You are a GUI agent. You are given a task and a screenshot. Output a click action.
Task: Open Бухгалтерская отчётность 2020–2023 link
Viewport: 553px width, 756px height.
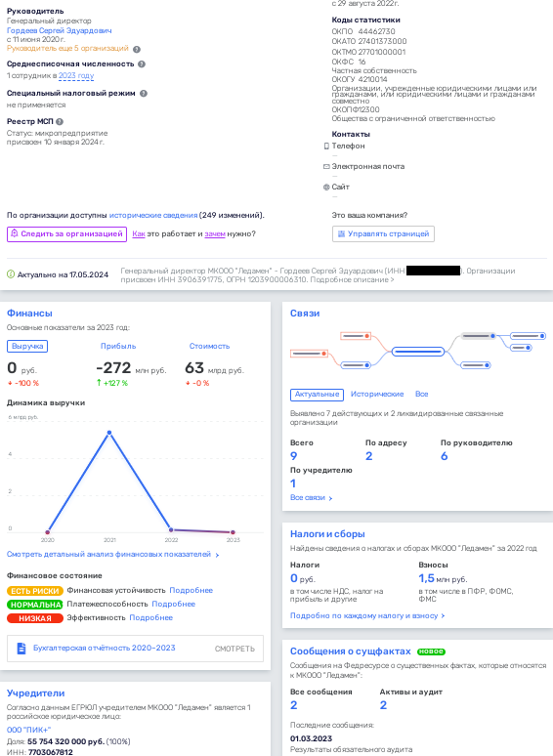[x=105, y=648]
